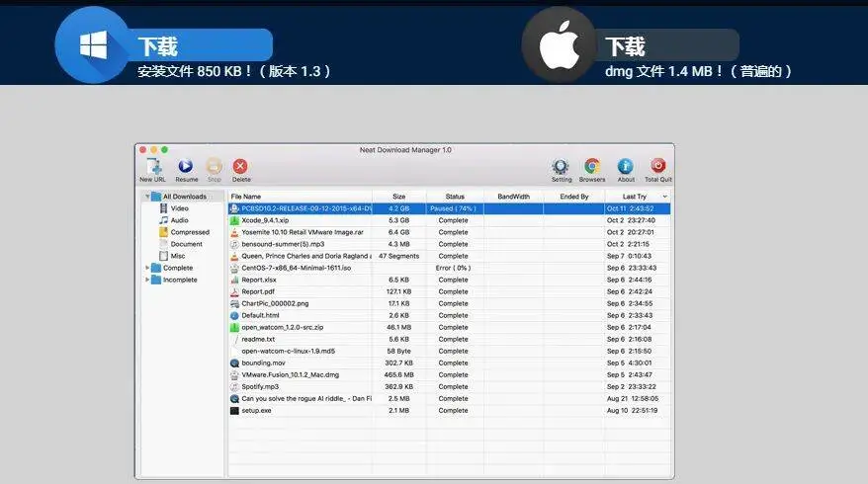This screenshot has height=484, width=868.
Task: Click the Resume toolbar icon
Action: pos(186,166)
